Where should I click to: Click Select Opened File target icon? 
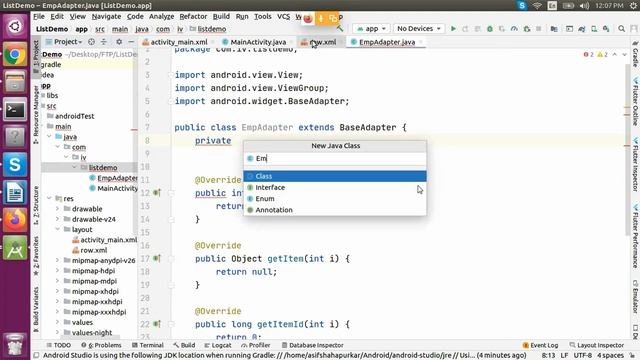tap(91, 42)
